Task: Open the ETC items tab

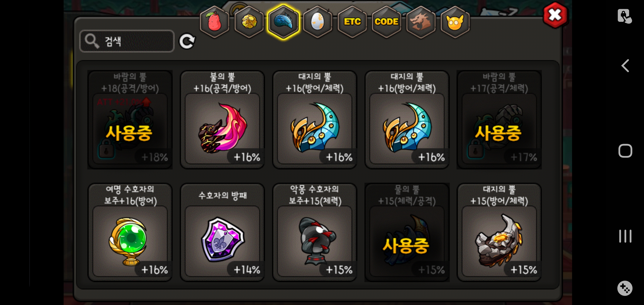Action: 352,22
